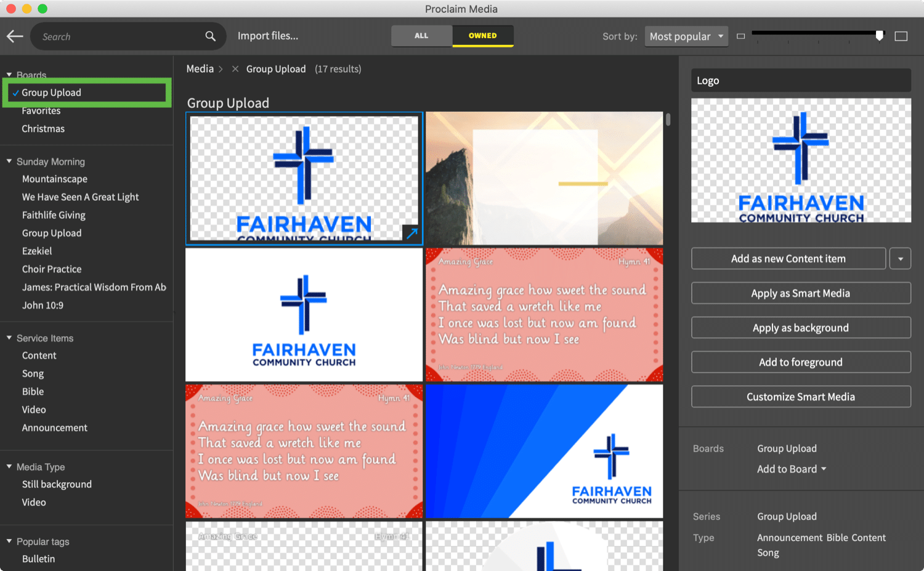Open the Add to Board dropdown
924x571 pixels.
(x=792, y=469)
